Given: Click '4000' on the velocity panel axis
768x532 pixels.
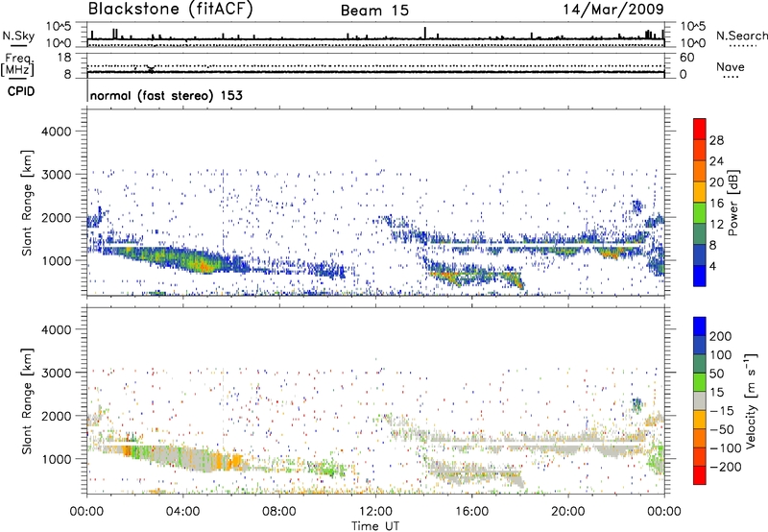Looking at the screenshot, I should tap(57, 329).
